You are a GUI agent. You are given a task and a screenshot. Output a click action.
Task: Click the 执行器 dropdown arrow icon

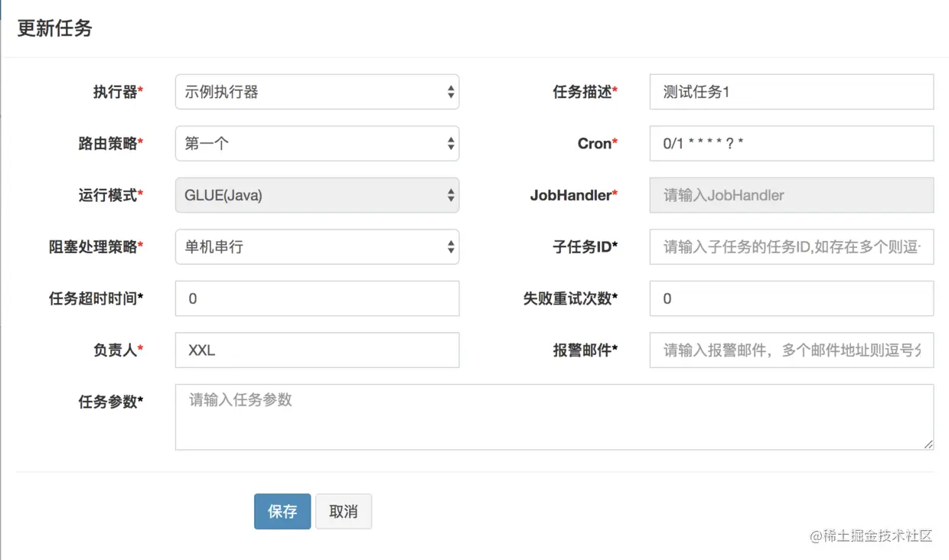[x=451, y=92]
